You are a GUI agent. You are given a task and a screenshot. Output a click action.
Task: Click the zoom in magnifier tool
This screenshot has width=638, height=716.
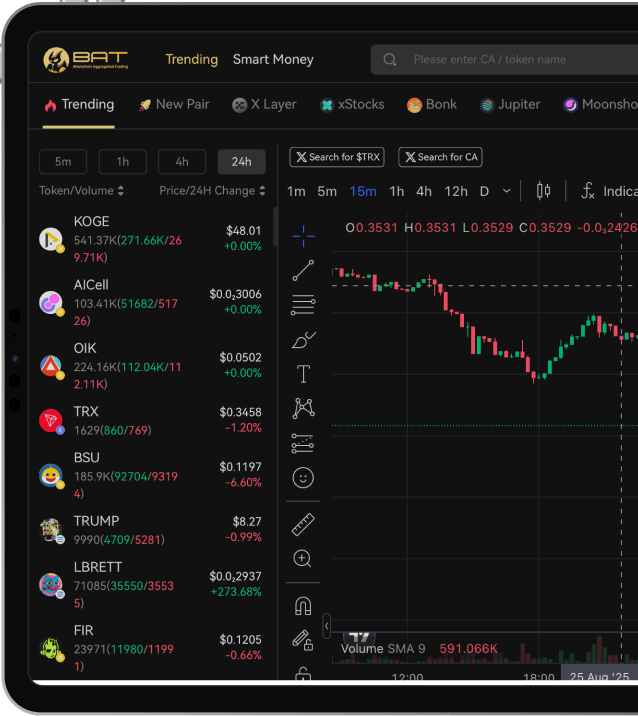pyautogui.click(x=303, y=559)
